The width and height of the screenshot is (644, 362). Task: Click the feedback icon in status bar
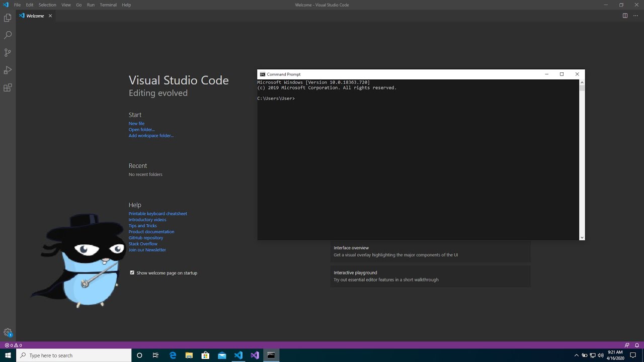pos(627,345)
